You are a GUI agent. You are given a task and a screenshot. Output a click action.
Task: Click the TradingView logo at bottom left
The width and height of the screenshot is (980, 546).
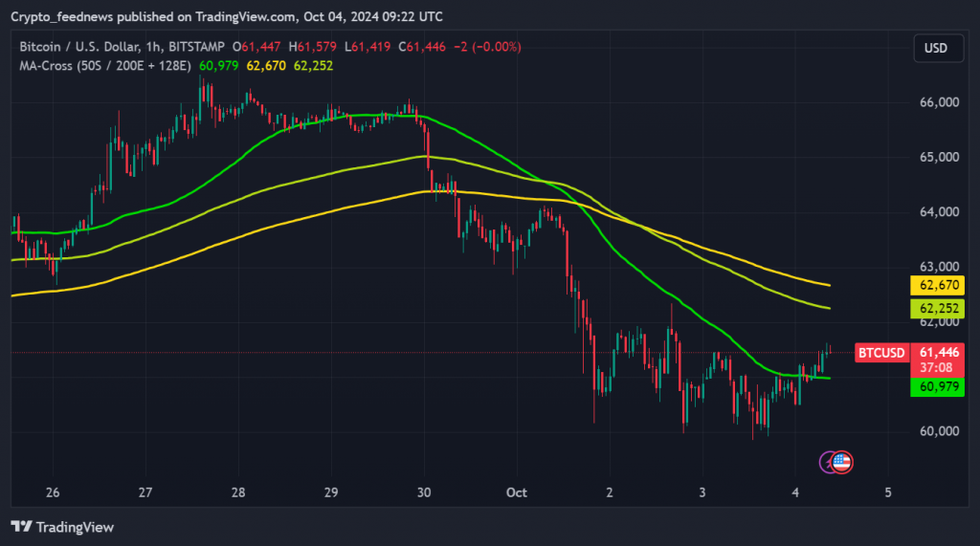[61, 527]
